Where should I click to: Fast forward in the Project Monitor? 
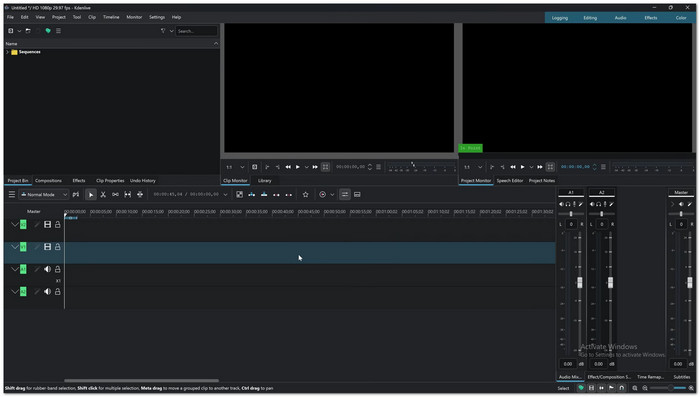pos(540,167)
